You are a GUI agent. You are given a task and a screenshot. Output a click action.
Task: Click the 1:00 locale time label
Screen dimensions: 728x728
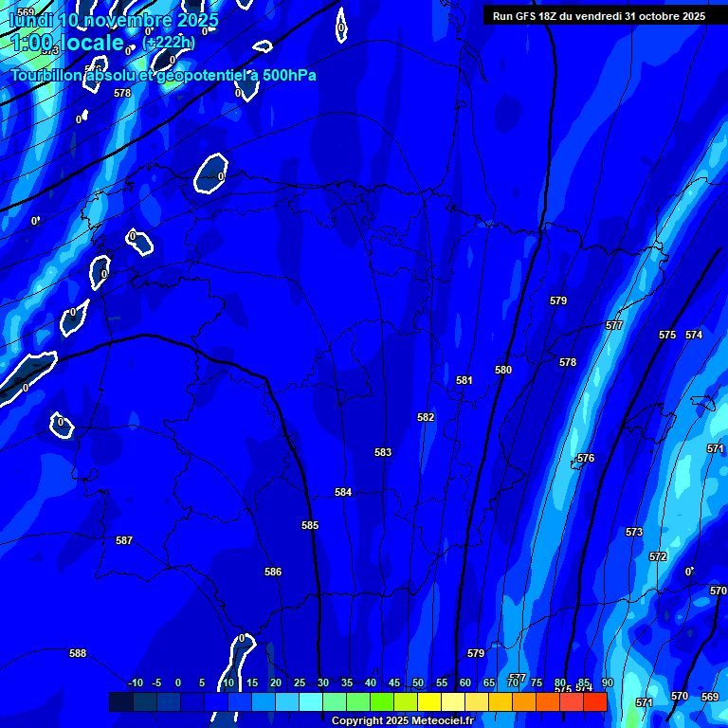coord(66,44)
